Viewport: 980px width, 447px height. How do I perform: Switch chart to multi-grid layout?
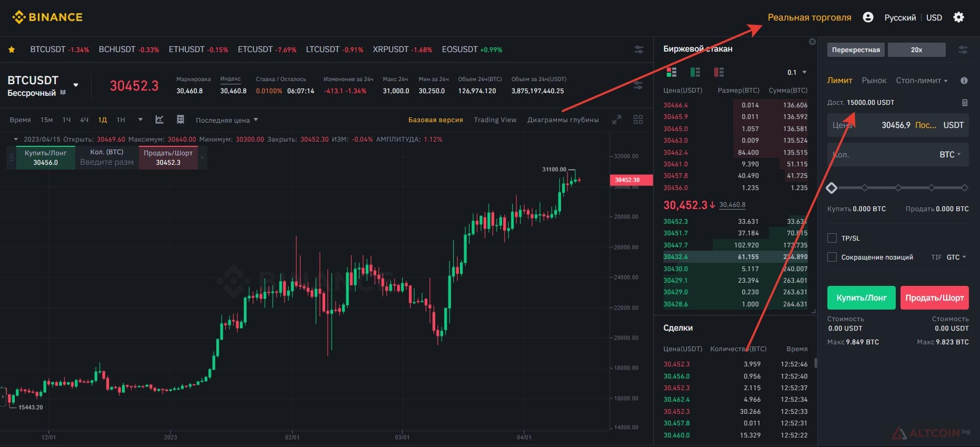coord(638,120)
